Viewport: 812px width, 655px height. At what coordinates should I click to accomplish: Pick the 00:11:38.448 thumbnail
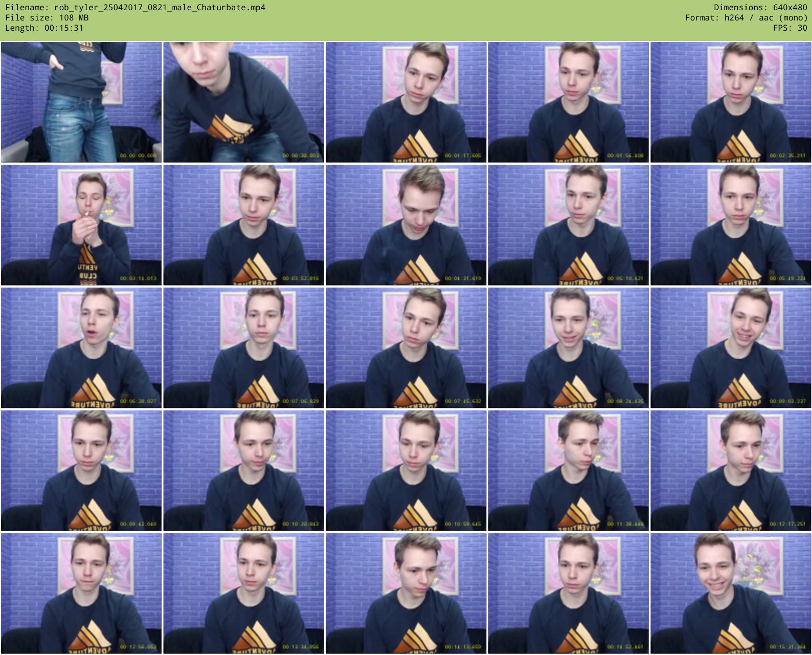(x=569, y=471)
